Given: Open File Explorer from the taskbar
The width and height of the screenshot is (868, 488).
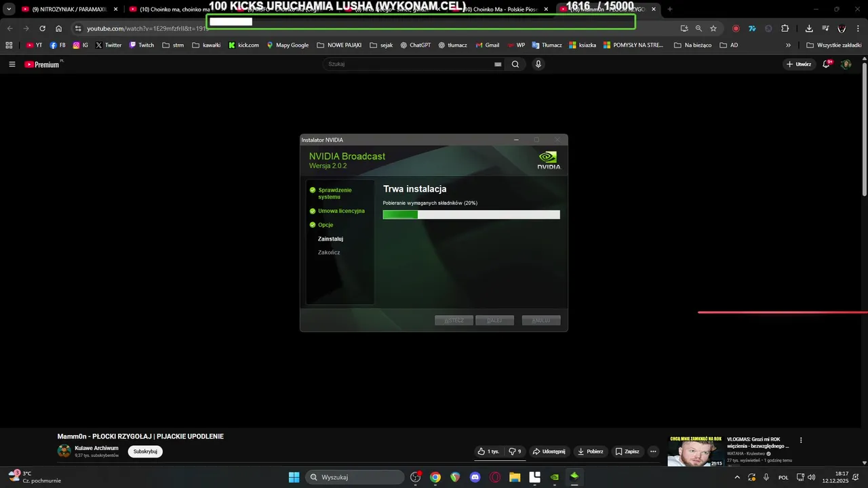Looking at the screenshot, I should coord(515,477).
